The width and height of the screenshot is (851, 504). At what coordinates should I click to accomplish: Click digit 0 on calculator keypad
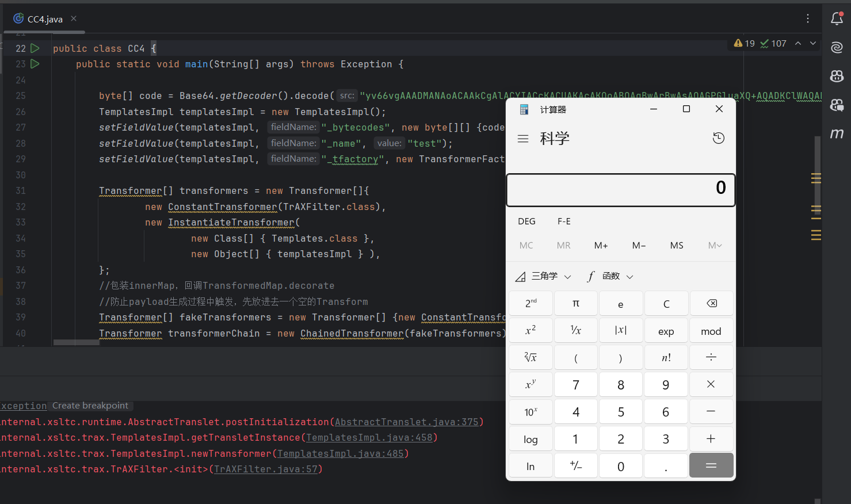coord(621,466)
